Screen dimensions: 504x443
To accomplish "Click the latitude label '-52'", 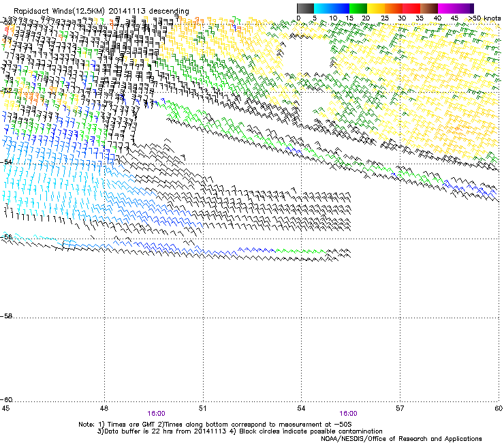I will (6, 91).
